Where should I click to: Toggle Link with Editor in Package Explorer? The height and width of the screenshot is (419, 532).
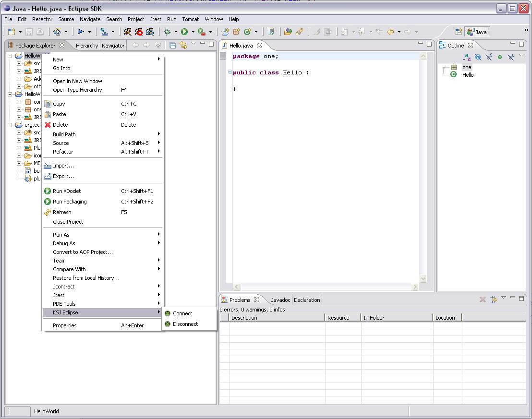pos(183,45)
